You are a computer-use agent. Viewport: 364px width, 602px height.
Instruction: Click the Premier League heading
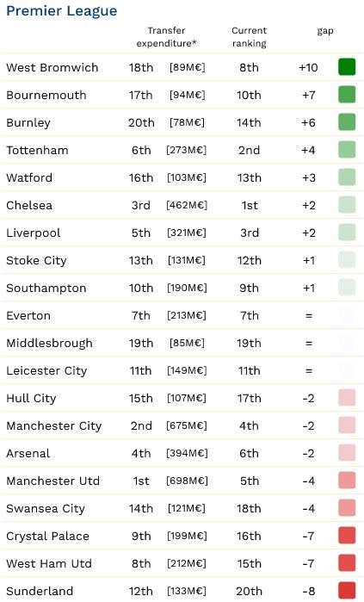tap(62, 11)
